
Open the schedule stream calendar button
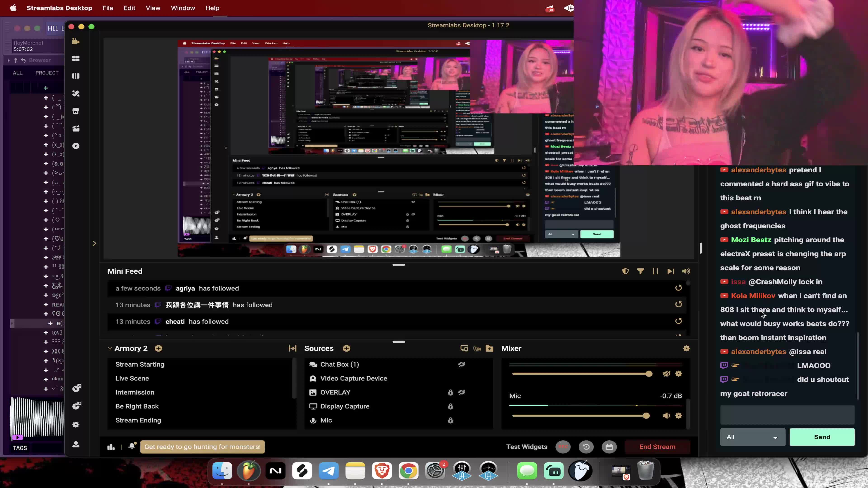[609, 447]
